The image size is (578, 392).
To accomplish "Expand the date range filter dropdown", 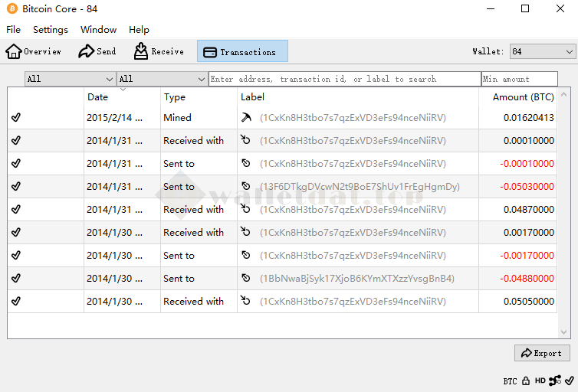I will [70, 79].
